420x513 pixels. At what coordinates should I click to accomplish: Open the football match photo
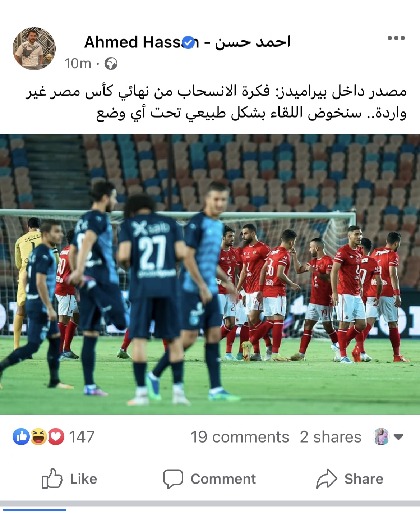[x=210, y=274]
